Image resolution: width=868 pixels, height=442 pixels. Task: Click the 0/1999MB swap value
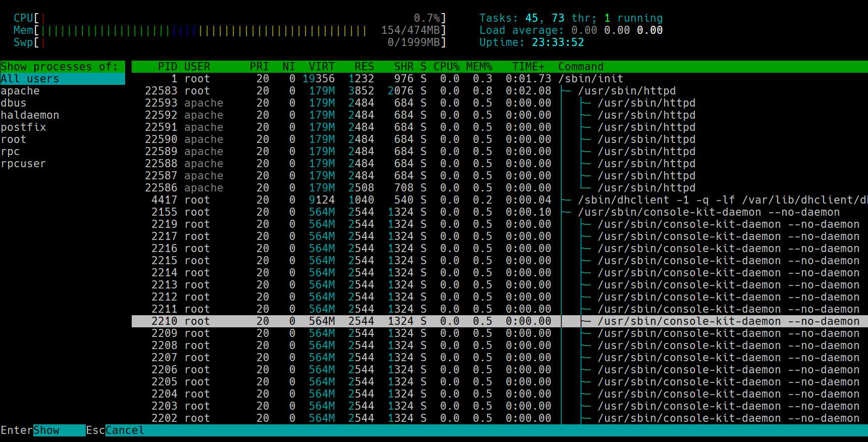coord(414,42)
